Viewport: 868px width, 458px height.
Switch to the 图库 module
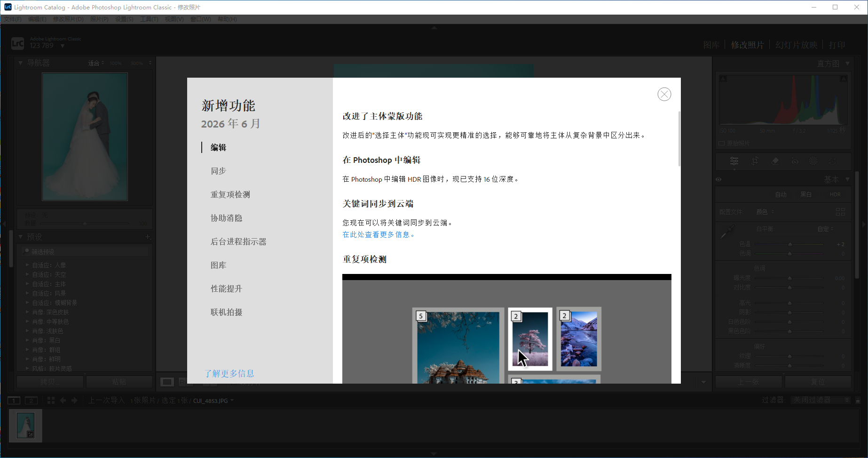711,45
